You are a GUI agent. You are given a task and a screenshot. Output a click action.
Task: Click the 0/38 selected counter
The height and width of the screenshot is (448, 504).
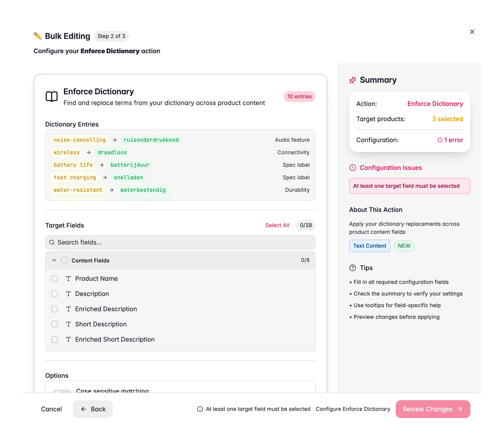306,225
